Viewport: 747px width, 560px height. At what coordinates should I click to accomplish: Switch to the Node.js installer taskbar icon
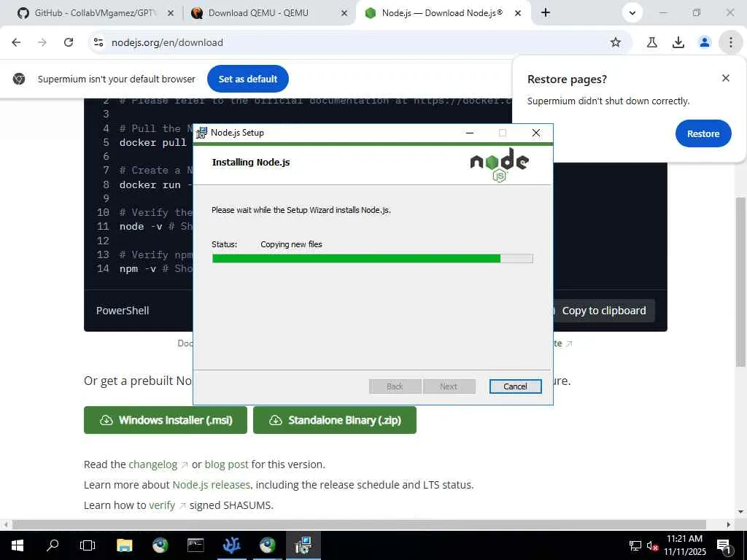tap(303, 545)
